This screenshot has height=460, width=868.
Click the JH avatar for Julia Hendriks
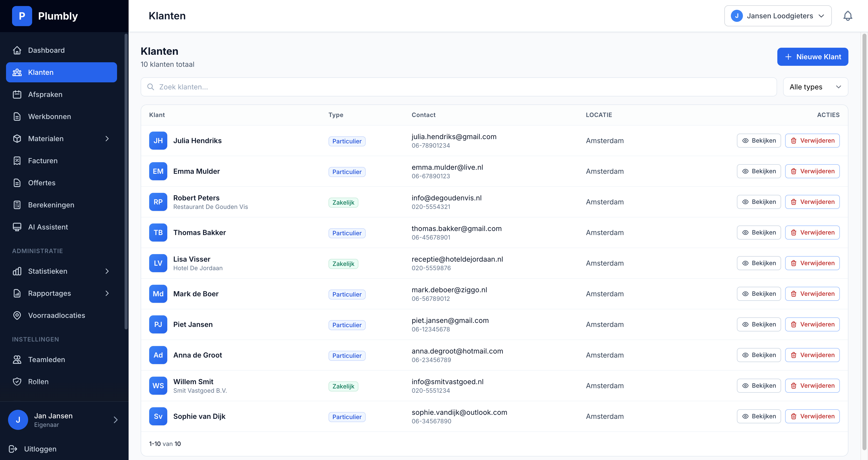click(x=158, y=140)
